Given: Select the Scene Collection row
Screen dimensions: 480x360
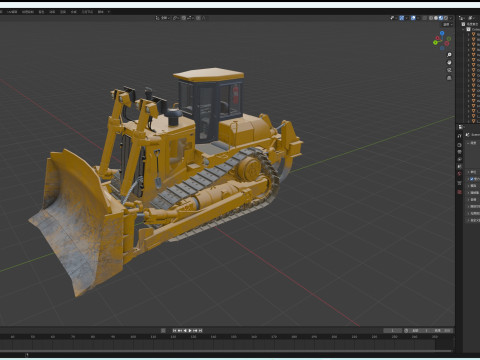Looking at the screenshot, I should coord(470,24).
